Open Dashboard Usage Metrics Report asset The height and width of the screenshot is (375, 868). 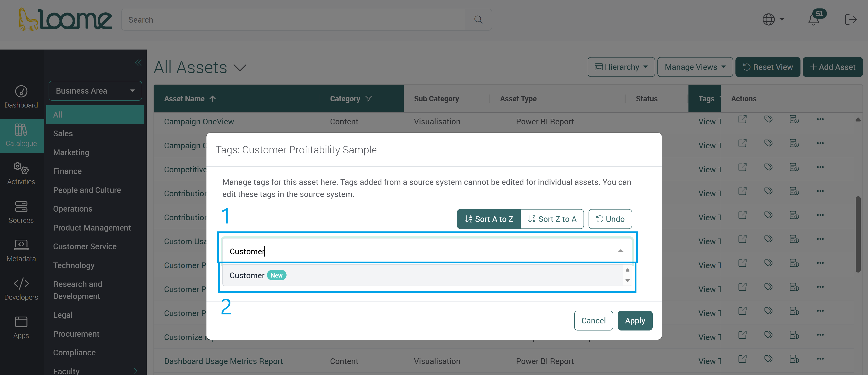[223, 361]
